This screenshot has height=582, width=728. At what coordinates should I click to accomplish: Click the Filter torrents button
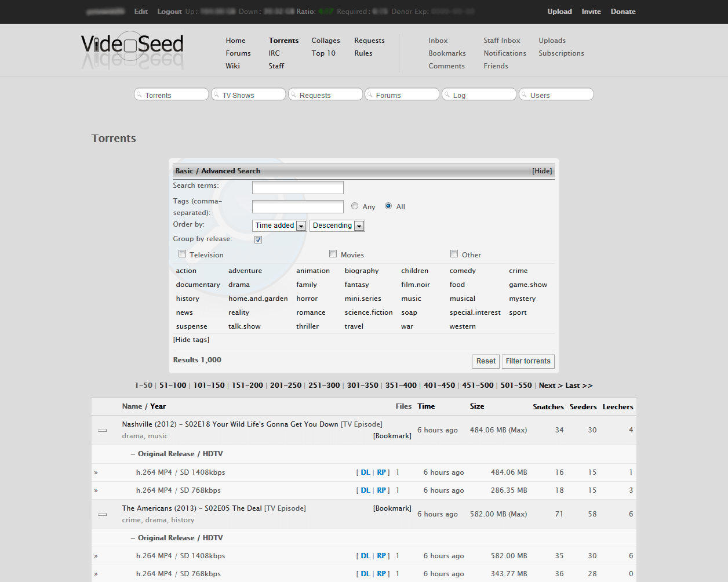click(528, 361)
